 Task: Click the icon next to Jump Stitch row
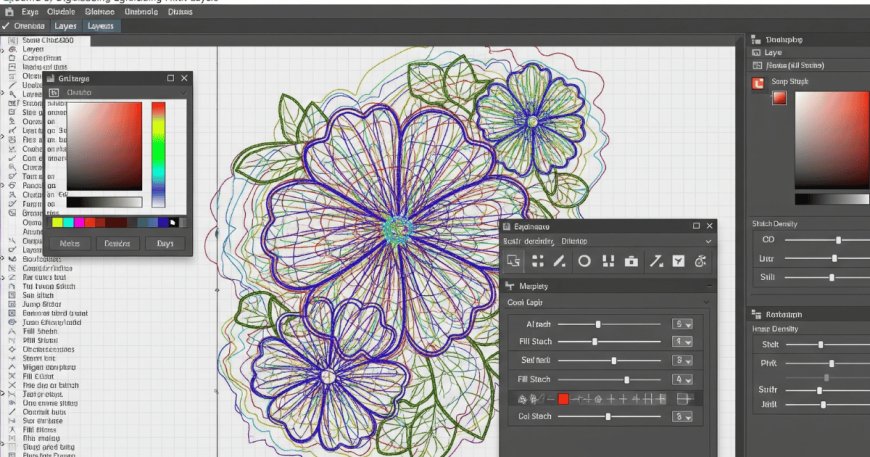point(12,304)
